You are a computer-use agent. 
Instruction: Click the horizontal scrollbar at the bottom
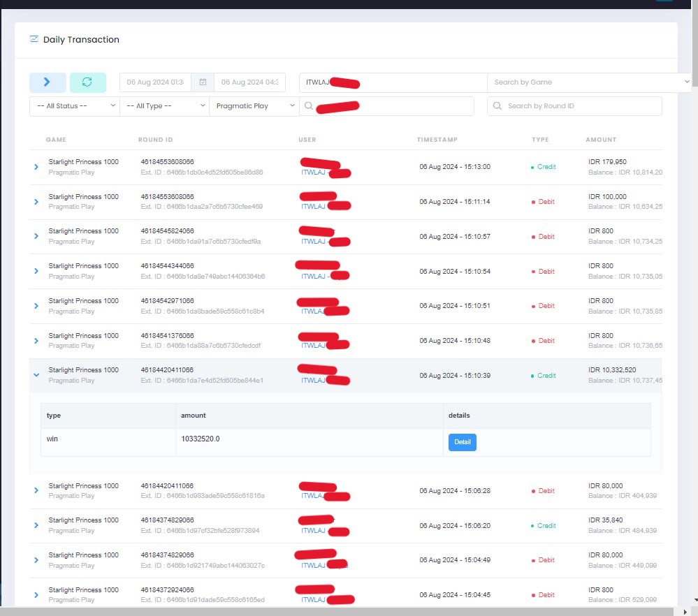pos(335,611)
